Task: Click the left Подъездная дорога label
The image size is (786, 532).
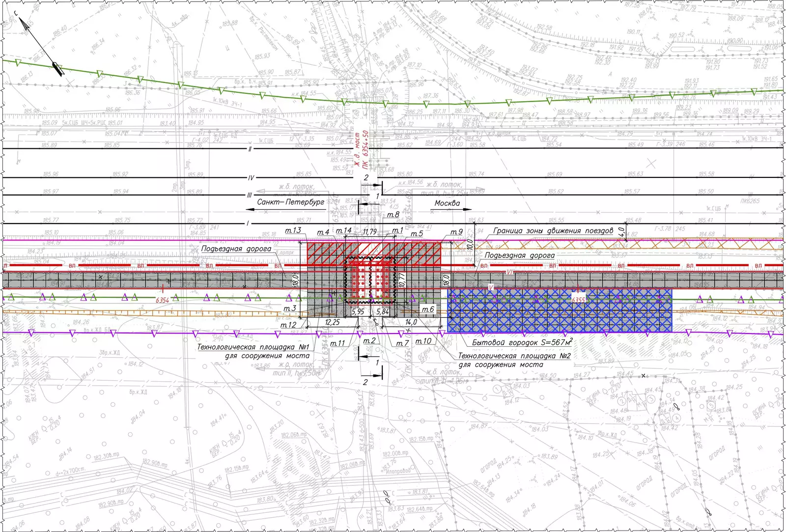Action: pos(236,249)
